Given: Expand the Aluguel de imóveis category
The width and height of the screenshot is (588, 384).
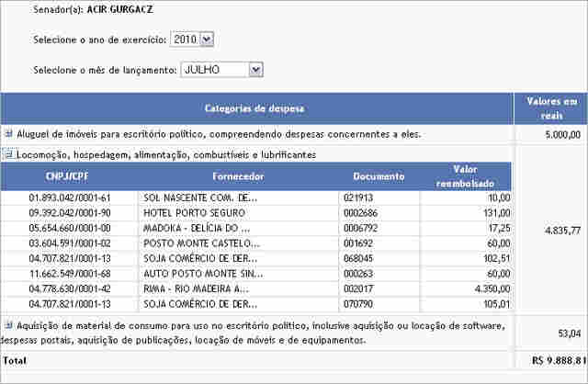Looking at the screenshot, I should pyautogui.click(x=7, y=134).
